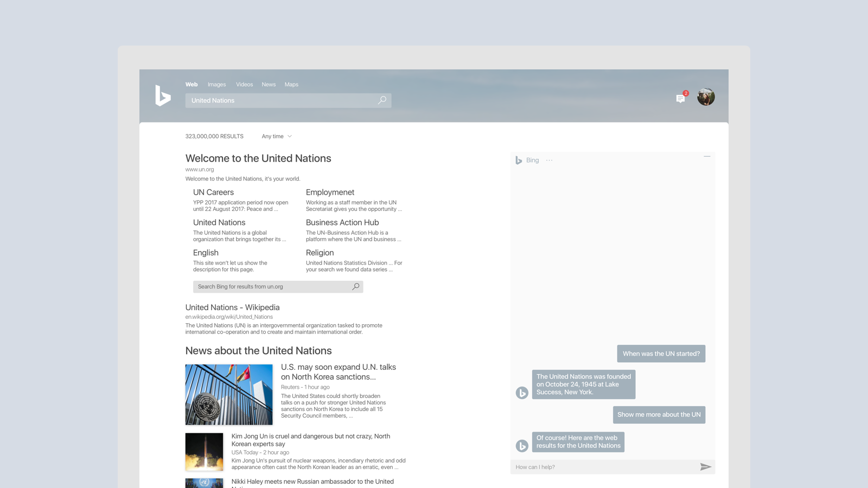Click the missile launch news thumbnail

click(x=204, y=452)
